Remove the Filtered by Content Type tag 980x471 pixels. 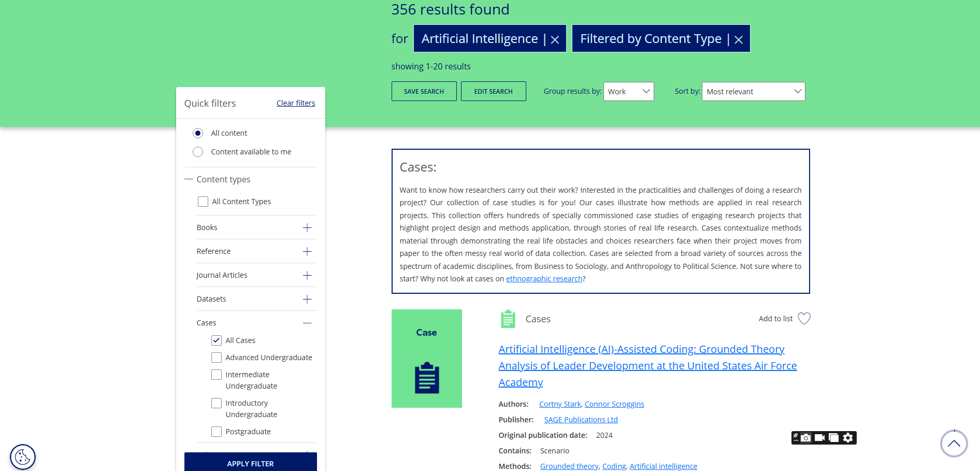pos(739,39)
